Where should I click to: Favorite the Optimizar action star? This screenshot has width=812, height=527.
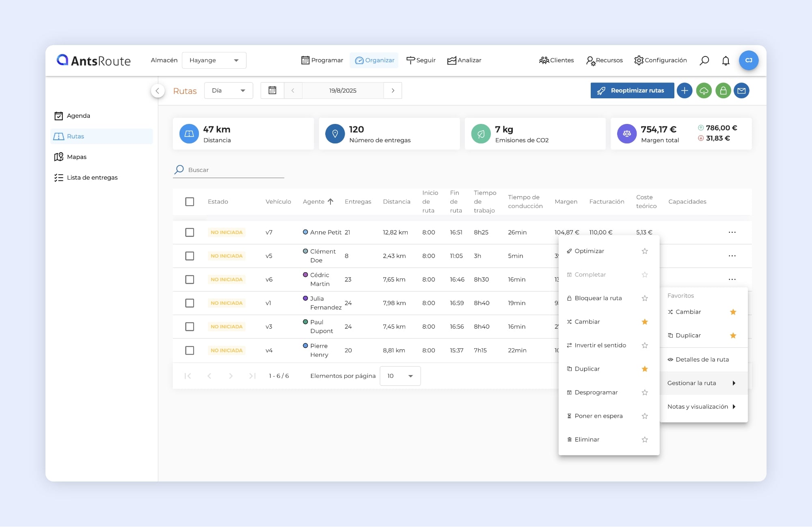point(645,251)
